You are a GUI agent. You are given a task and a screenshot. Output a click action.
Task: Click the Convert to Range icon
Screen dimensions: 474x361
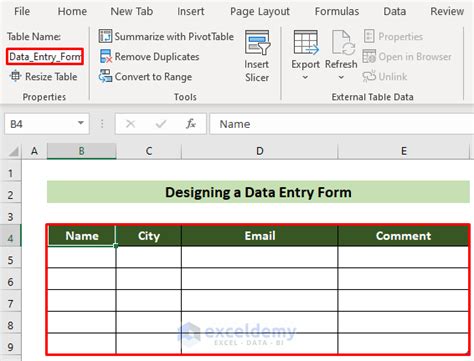(105, 76)
